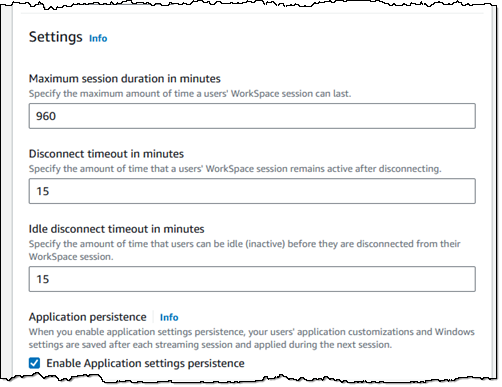
Task: Click the maximum session time description text
Action: point(190,94)
